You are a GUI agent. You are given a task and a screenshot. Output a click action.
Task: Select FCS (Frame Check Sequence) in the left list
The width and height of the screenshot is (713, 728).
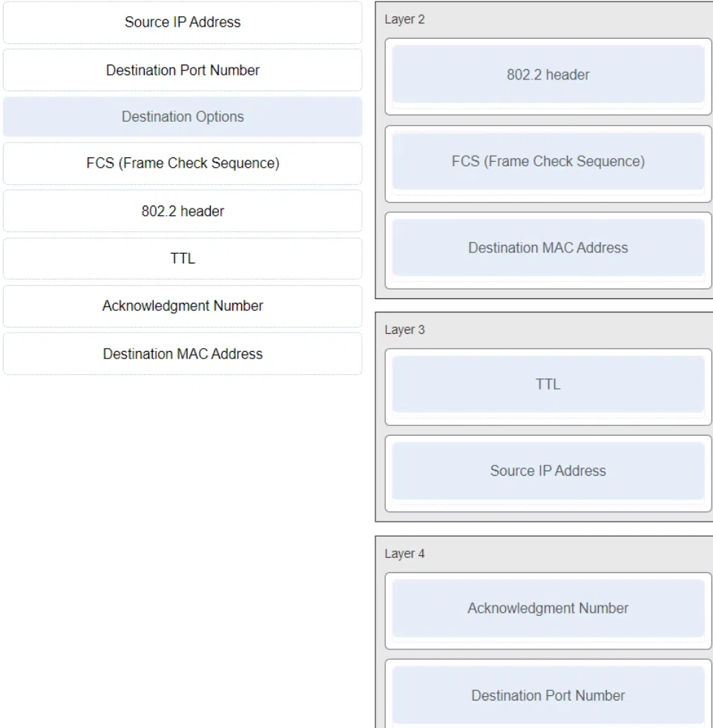183,163
